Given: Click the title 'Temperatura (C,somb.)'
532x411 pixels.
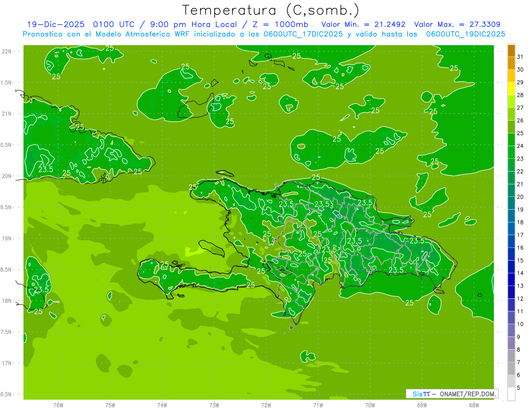Looking at the screenshot, I should pos(271,10).
